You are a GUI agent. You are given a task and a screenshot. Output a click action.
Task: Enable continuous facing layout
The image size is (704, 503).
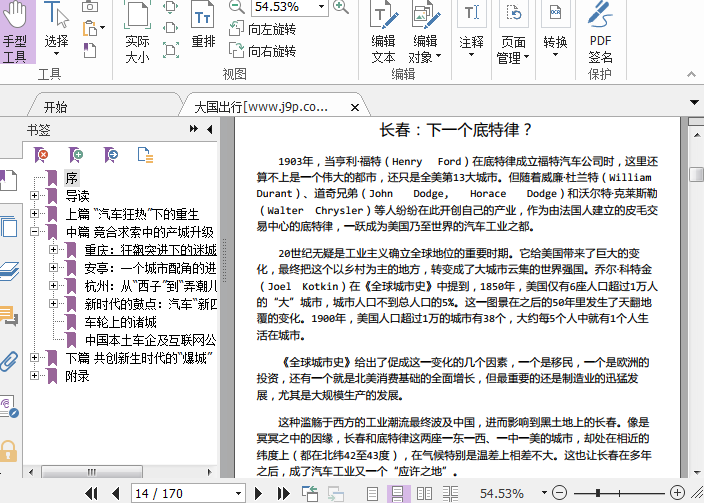click(x=450, y=494)
